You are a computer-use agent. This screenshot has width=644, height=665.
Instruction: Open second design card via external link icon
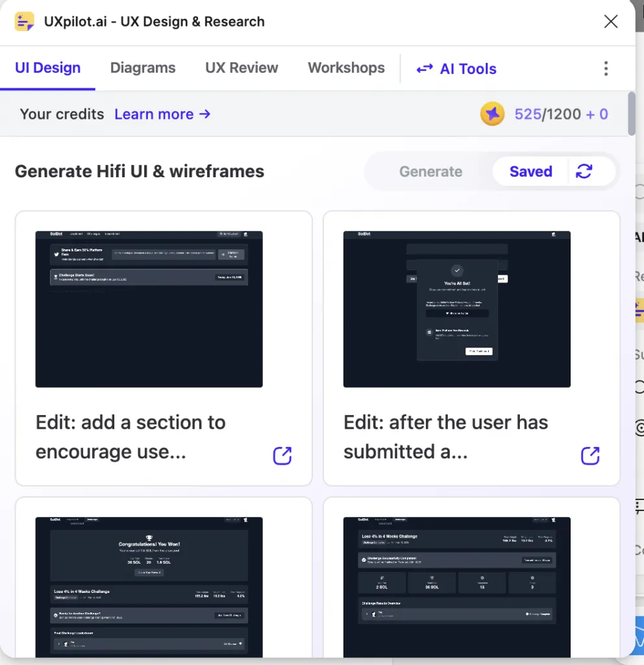tap(590, 455)
